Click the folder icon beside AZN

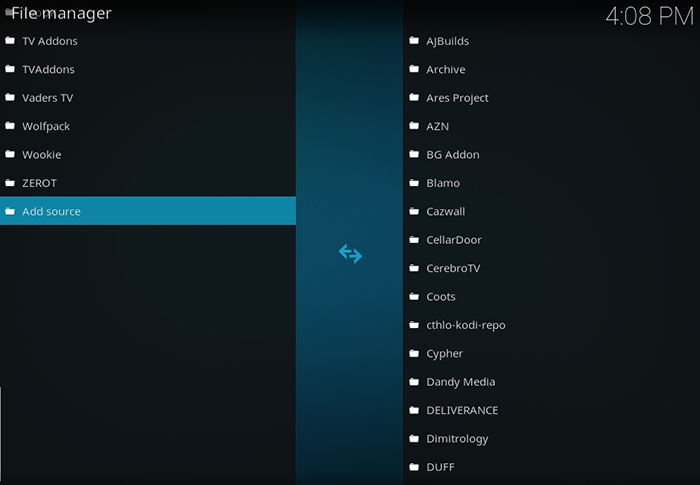[414, 126]
